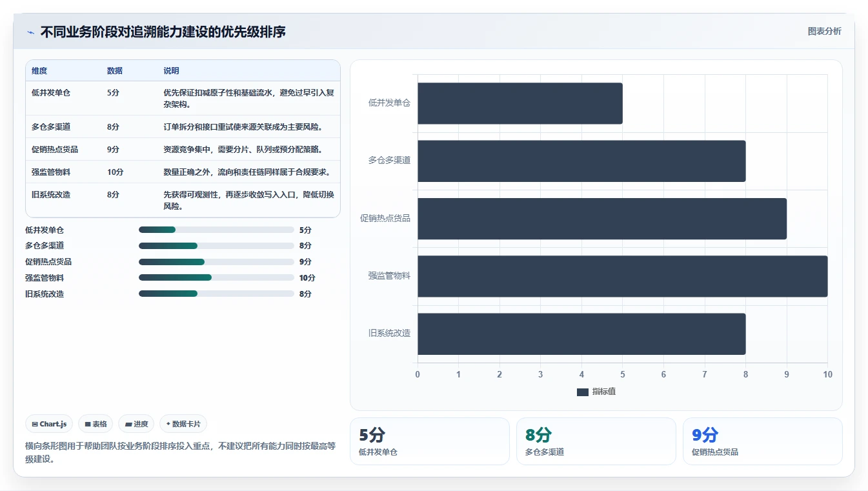Click description starting with 数量正确之外
Screen dimensions: 868x491
pos(247,172)
